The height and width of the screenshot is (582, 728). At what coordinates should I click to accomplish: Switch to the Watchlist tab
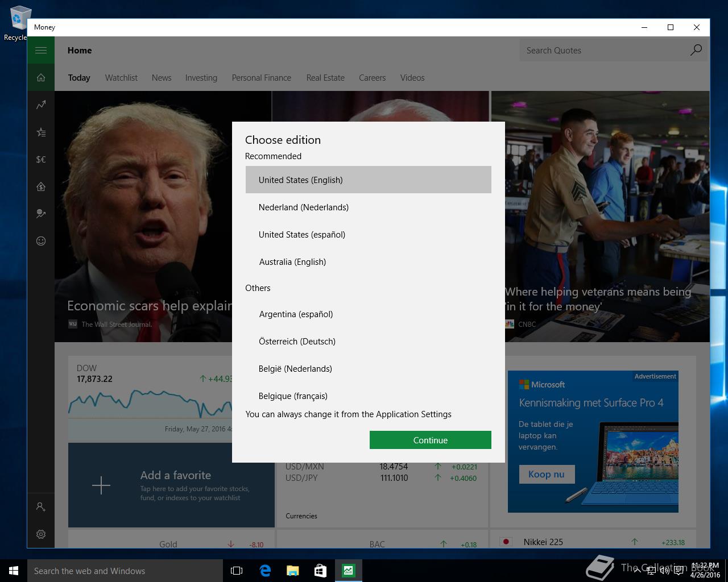(121, 78)
